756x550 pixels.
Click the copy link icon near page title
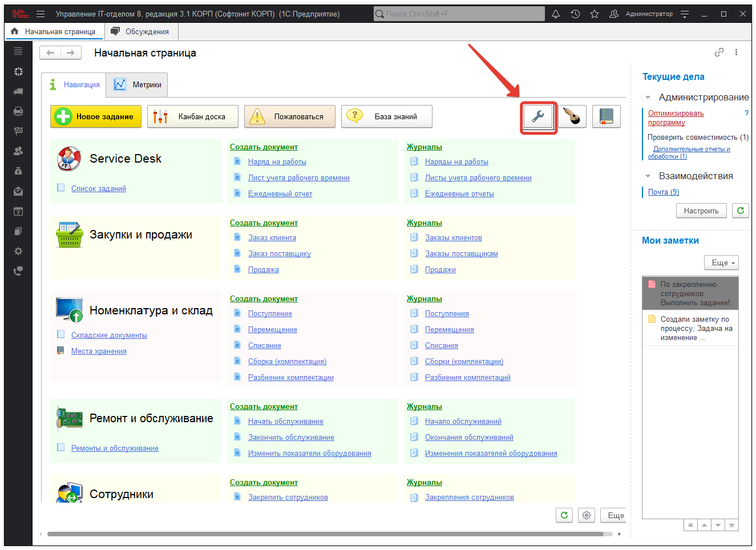(719, 52)
